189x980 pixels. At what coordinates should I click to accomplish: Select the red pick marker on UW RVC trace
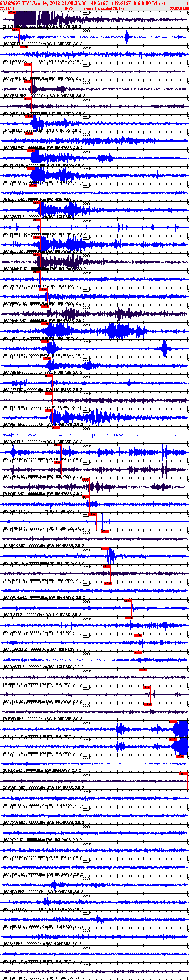pos(56,428)
